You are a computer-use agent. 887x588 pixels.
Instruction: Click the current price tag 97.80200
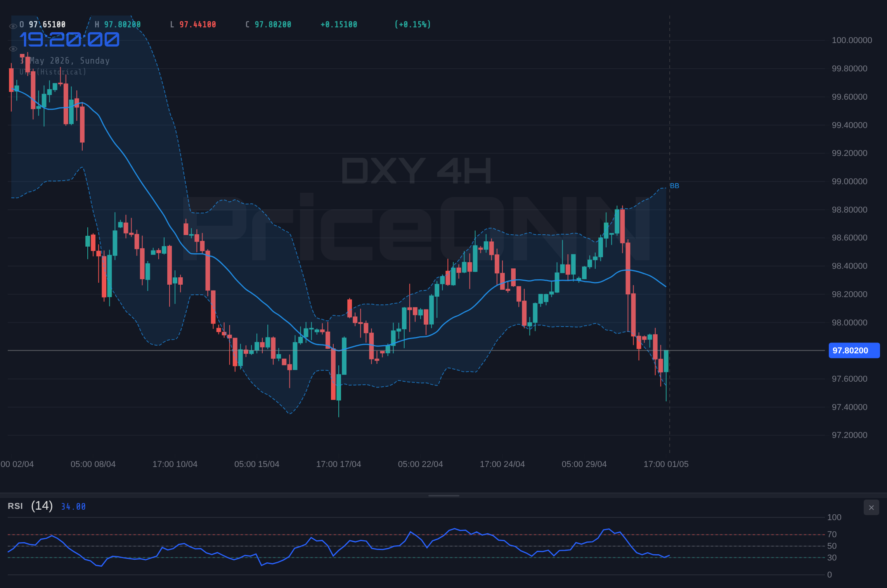click(854, 350)
